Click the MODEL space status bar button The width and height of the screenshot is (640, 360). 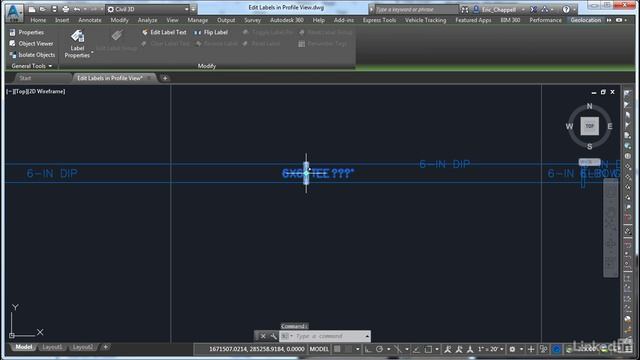pos(319,349)
